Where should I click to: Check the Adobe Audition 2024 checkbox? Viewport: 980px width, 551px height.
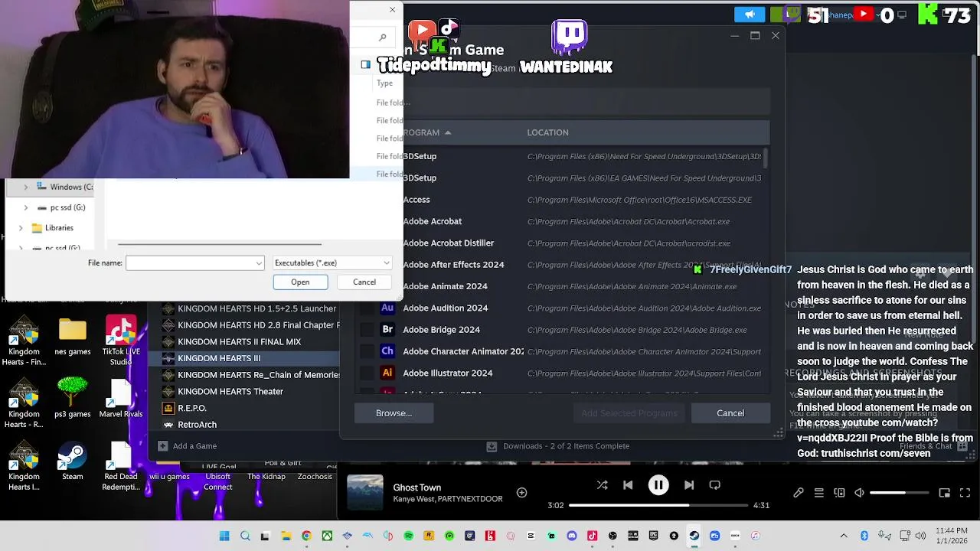tap(367, 308)
